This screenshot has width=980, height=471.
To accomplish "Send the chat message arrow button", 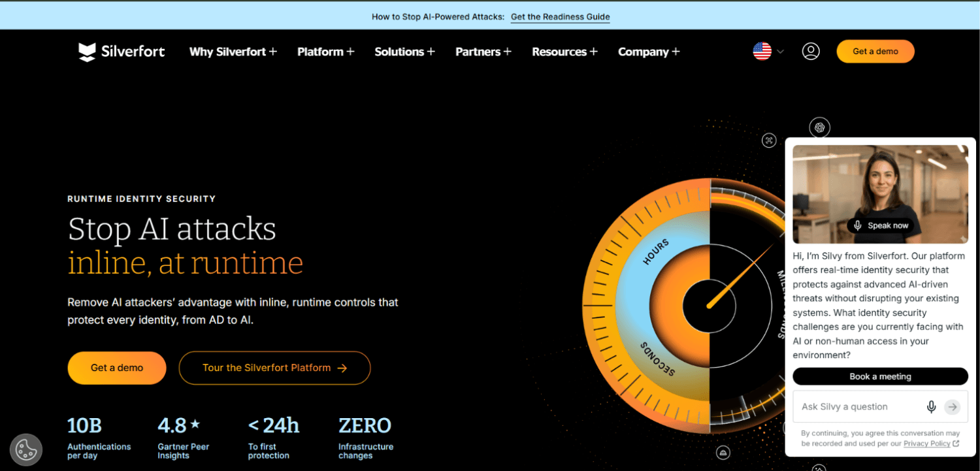I will pos(953,407).
